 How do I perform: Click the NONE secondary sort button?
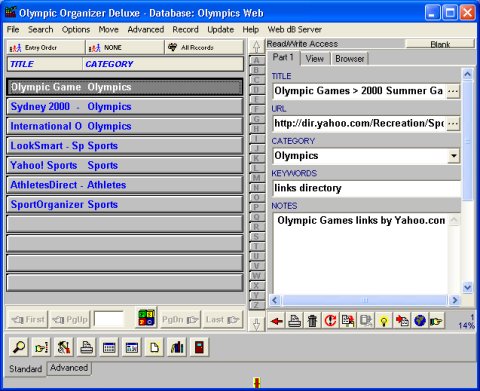pyautogui.click(x=125, y=48)
